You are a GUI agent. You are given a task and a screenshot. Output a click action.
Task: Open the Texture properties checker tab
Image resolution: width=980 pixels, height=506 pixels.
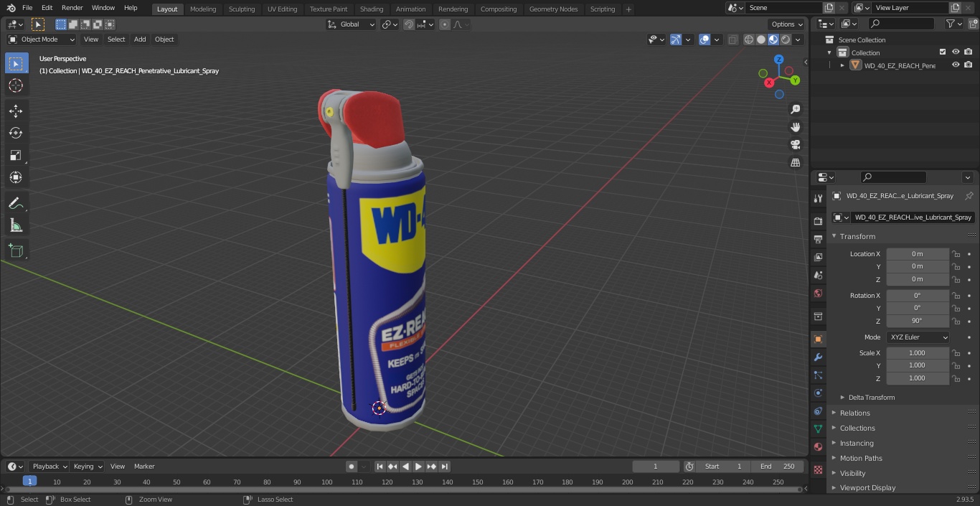818,469
